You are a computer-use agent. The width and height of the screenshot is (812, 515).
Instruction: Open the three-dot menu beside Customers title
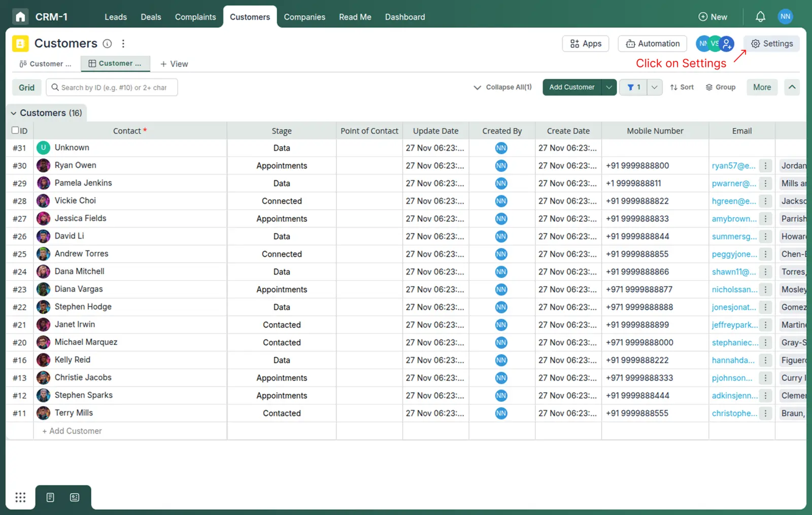pyautogui.click(x=123, y=44)
